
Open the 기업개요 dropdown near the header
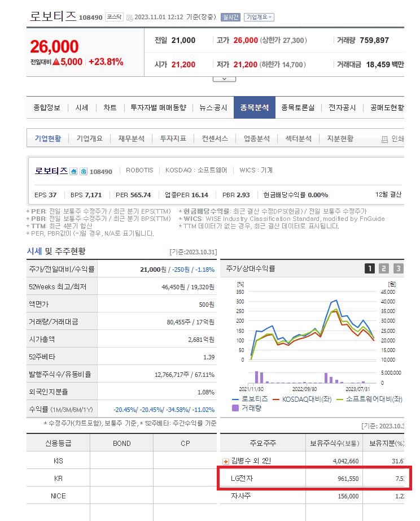click(259, 17)
